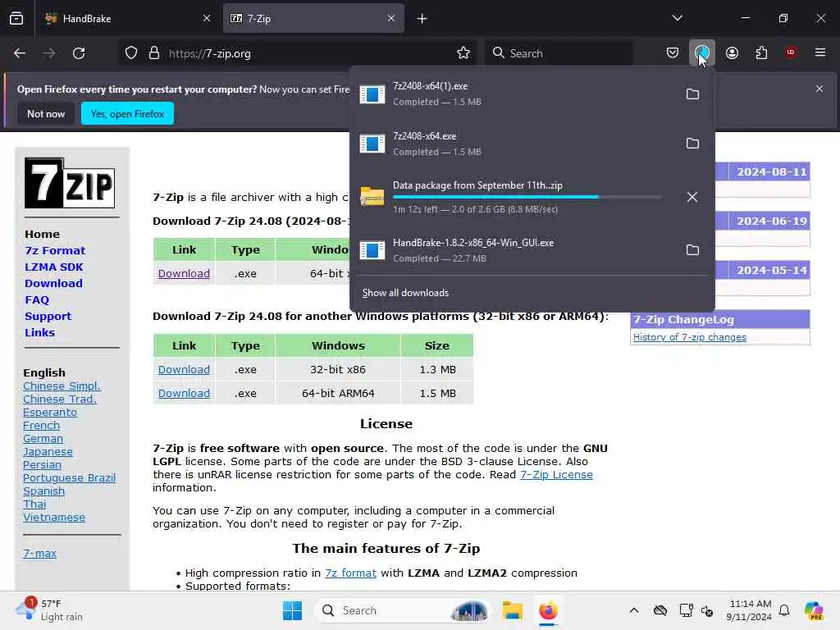Download the 64-bit ARM64 installer

coord(184,393)
